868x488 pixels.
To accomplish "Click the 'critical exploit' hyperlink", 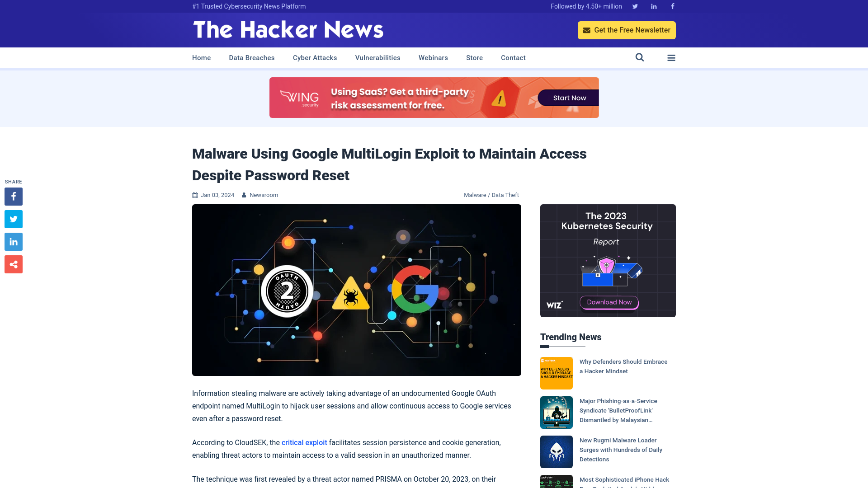I will (304, 442).
